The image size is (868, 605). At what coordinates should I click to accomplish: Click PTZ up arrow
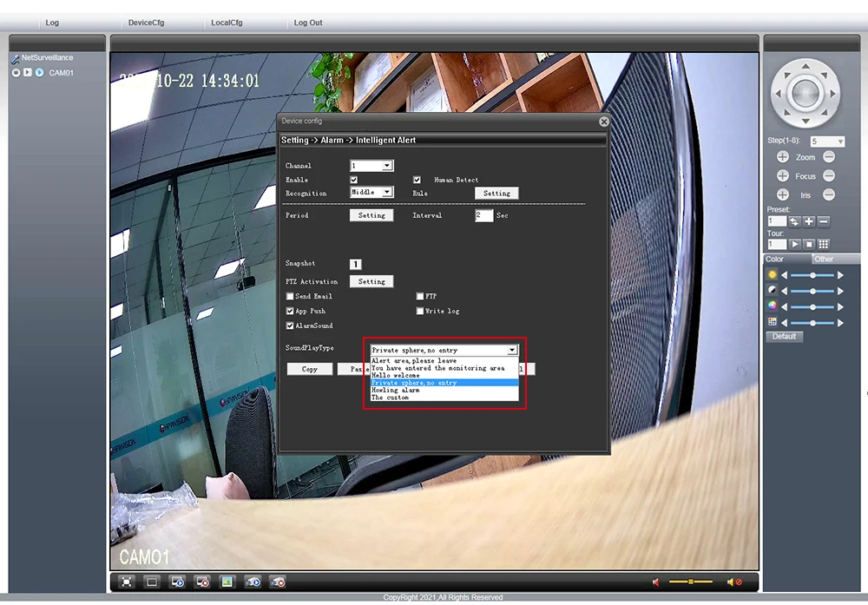[806, 67]
